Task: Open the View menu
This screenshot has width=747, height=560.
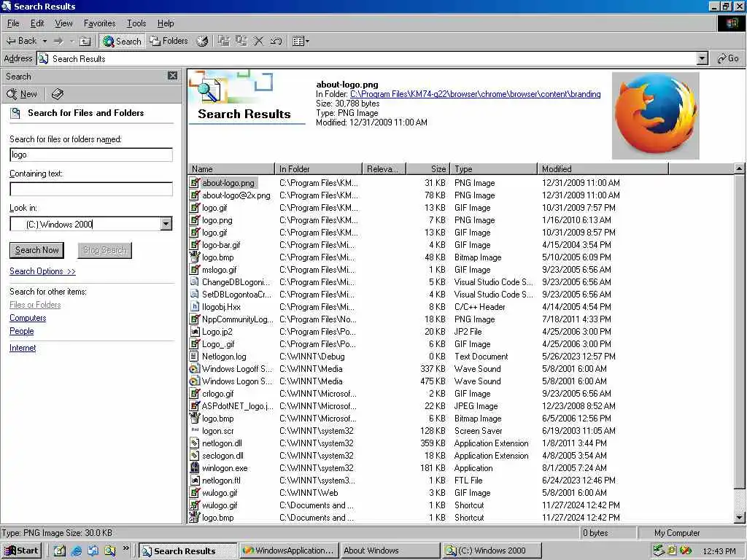Action: click(63, 23)
